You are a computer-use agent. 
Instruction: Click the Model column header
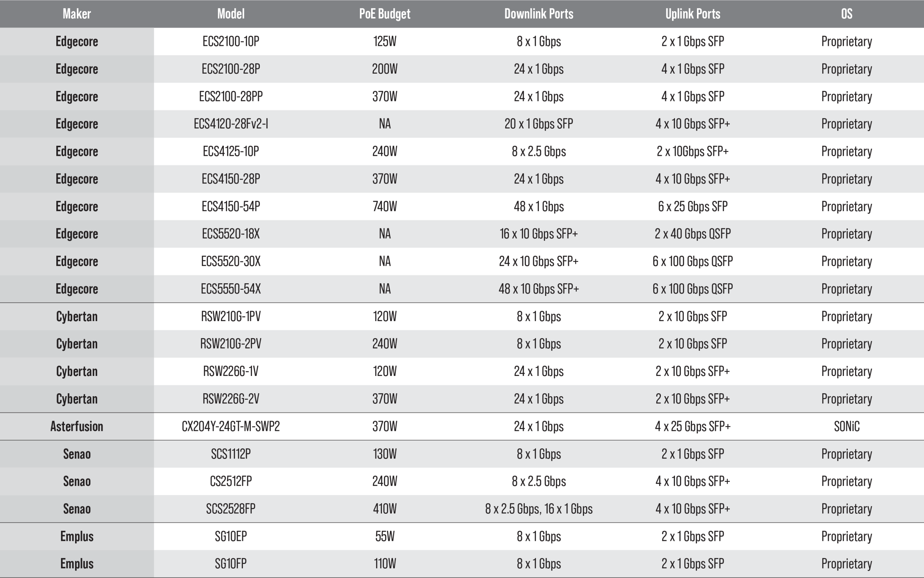[231, 14]
